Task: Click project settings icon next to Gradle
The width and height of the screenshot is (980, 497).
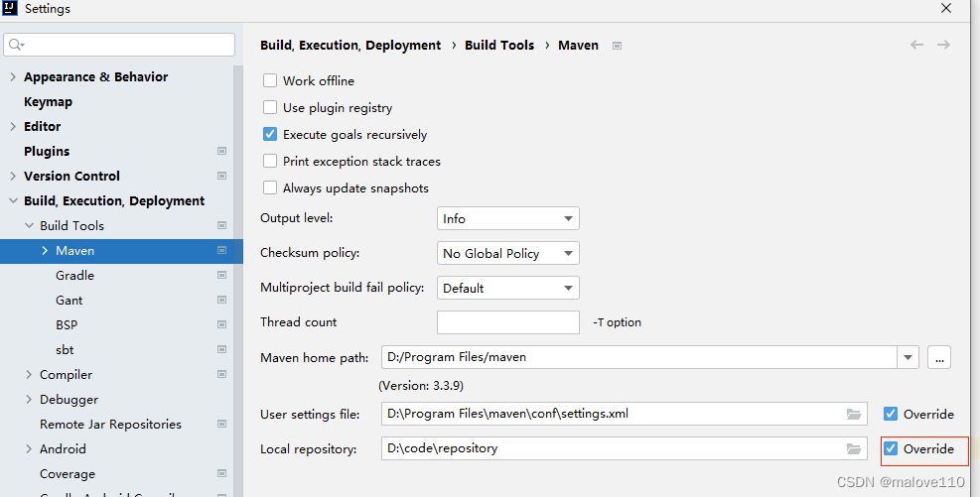Action: tap(221, 276)
